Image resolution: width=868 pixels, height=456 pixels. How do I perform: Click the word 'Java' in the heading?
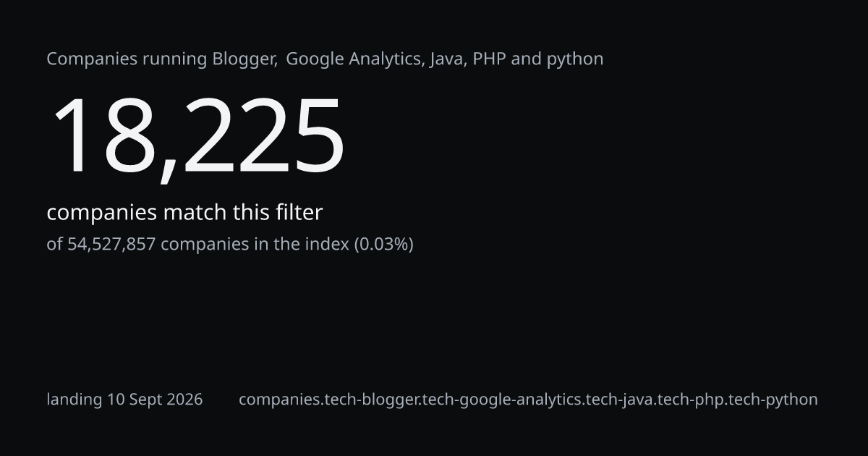point(448,59)
